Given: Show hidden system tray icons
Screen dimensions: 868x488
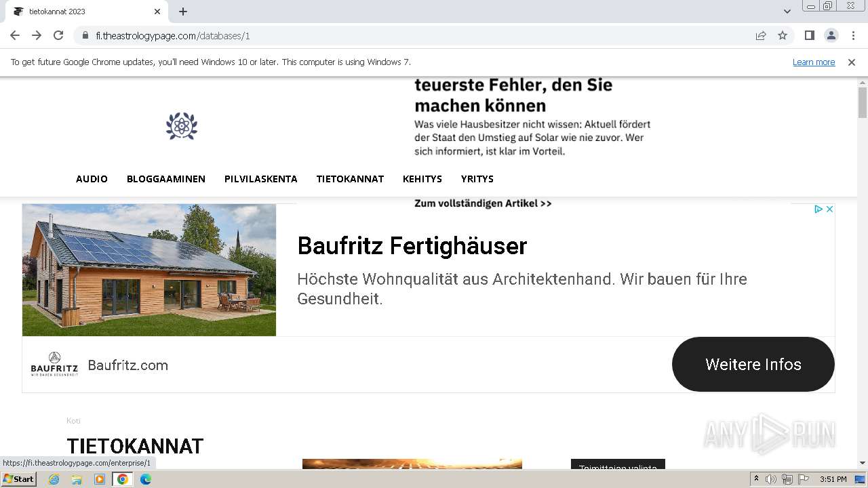Looking at the screenshot, I should tap(756, 479).
